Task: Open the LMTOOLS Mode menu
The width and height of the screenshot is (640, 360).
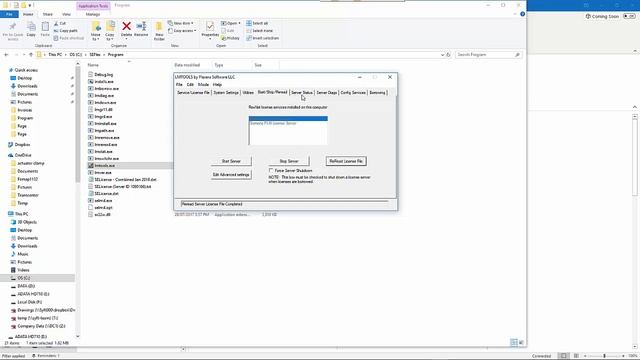Action: click(203, 84)
